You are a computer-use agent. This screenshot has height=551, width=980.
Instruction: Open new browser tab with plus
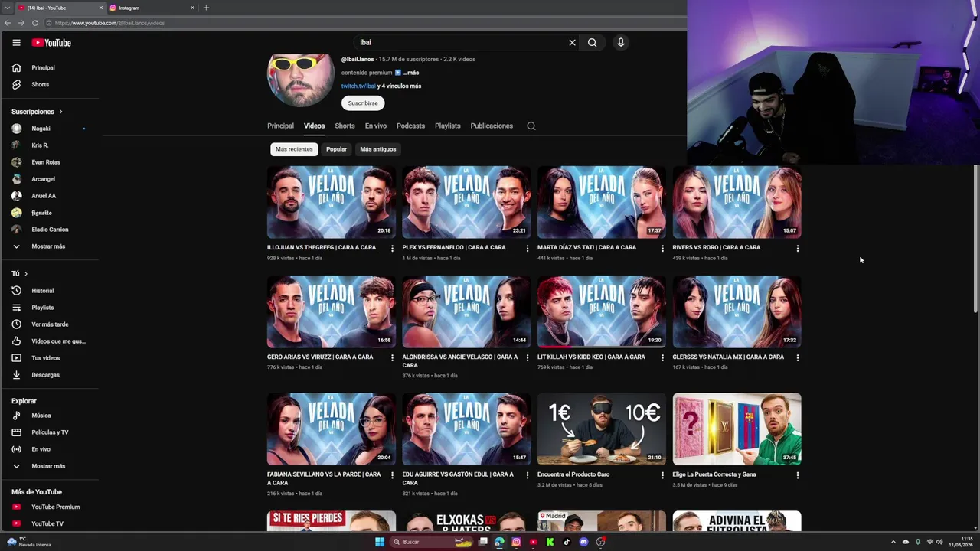(206, 8)
